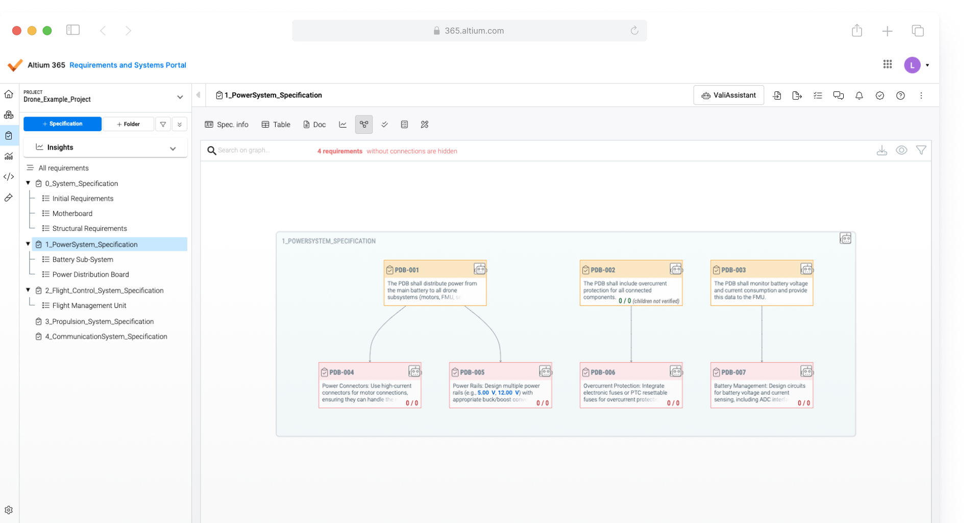Screen dimensions: 980x523
Task: Select Power Distribution Board in tree
Action: (x=90, y=275)
